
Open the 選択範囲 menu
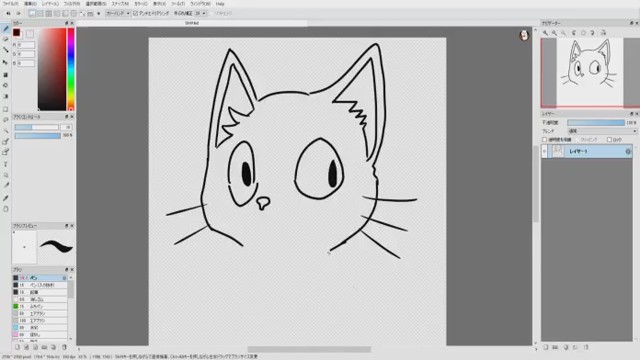click(96, 4)
